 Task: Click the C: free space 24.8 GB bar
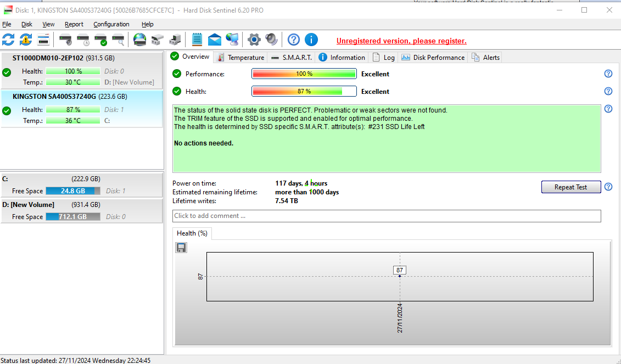pyautogui.click(x=73, y=191)
